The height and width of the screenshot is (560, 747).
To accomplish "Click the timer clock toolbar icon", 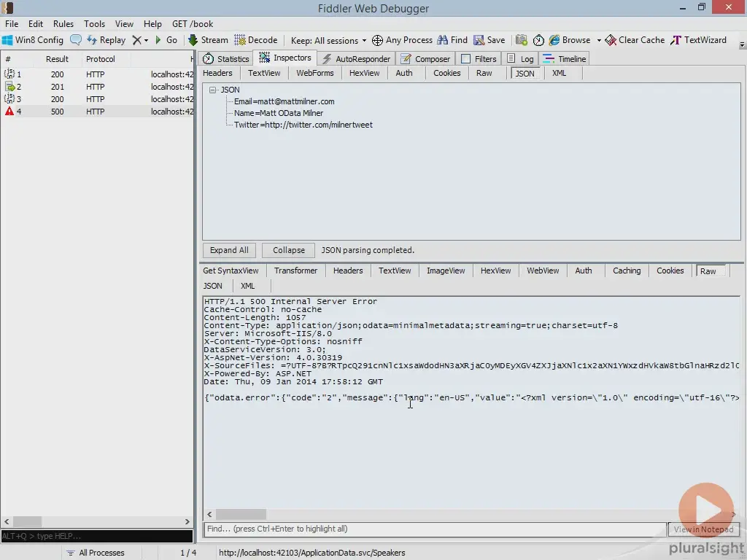I will click(538, 40).
